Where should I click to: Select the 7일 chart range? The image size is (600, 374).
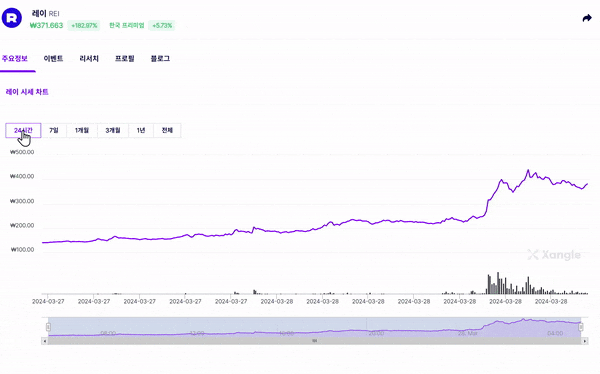[x=54, y=131]
